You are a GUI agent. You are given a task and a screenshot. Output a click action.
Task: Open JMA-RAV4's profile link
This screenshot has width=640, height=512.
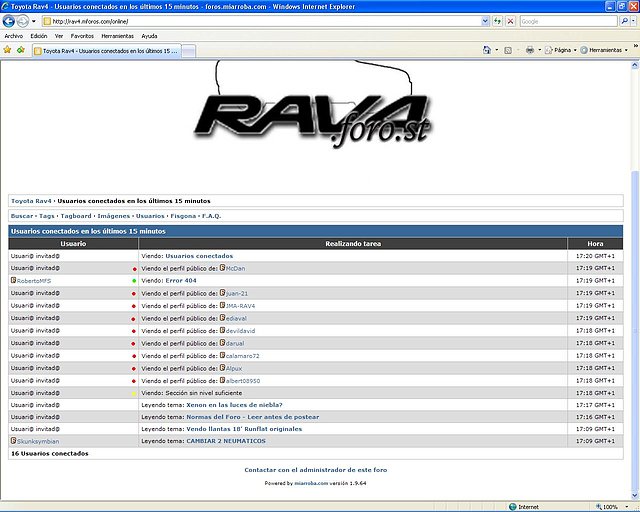pyautogui.click(x=240, y=306)
